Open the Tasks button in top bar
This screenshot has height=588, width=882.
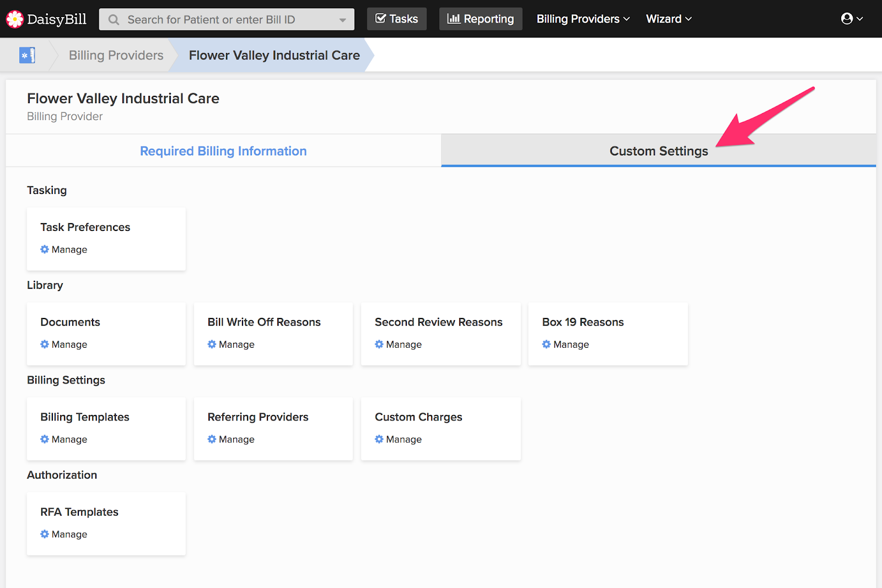tap(397, 19)
